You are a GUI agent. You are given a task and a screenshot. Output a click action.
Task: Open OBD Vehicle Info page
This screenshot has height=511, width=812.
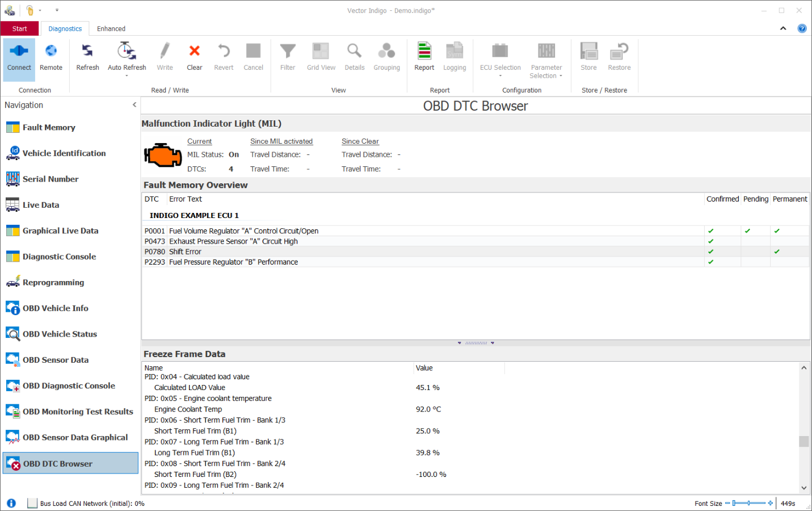pyautogui.click(x=70, y=308)
